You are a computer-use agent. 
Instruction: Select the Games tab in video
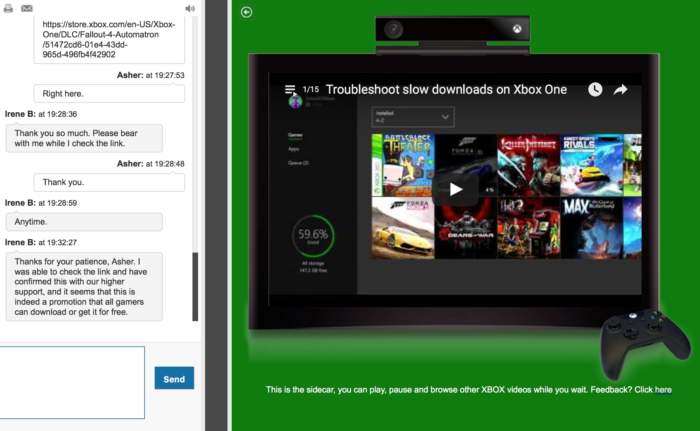click(x=295, y=135)
